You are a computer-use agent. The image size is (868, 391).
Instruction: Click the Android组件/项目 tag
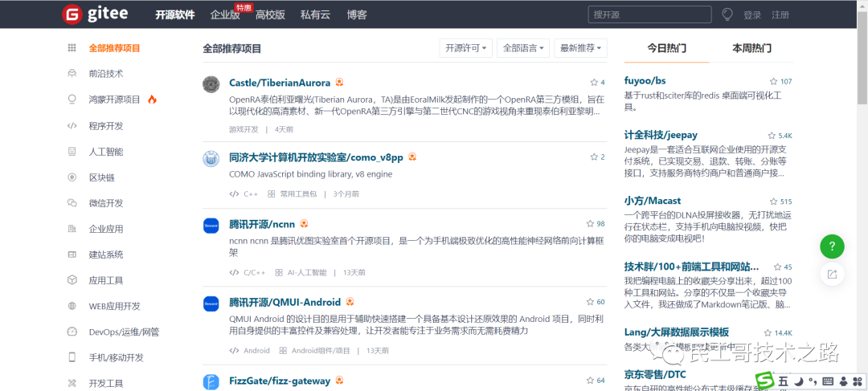click(x=321, y=351)
